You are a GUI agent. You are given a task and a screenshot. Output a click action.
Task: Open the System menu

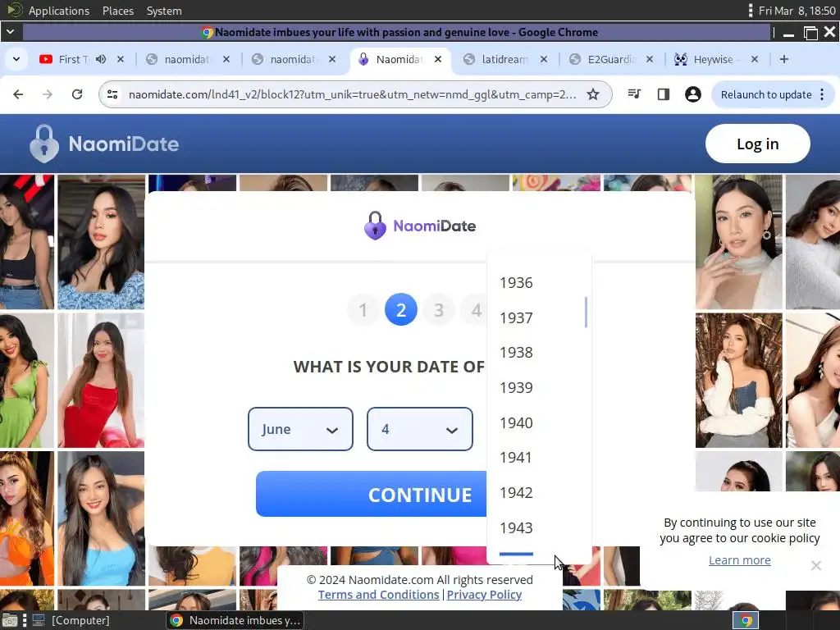(164, 11)
